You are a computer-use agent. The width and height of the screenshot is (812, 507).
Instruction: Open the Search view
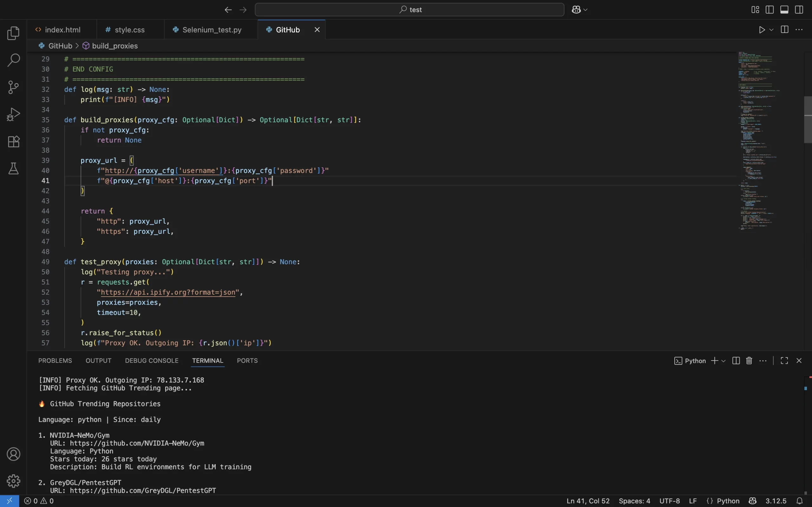[13, 60]
